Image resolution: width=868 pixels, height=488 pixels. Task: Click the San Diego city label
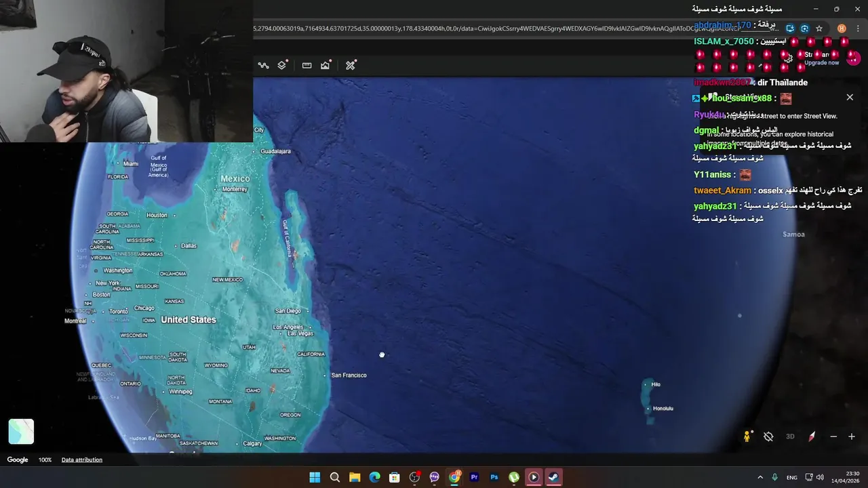[x=288, y=311]
